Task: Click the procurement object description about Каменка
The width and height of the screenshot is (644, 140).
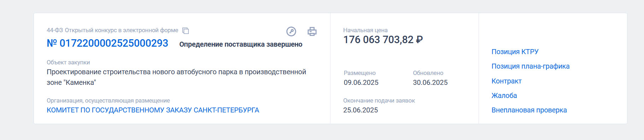Action: (176, 77)
